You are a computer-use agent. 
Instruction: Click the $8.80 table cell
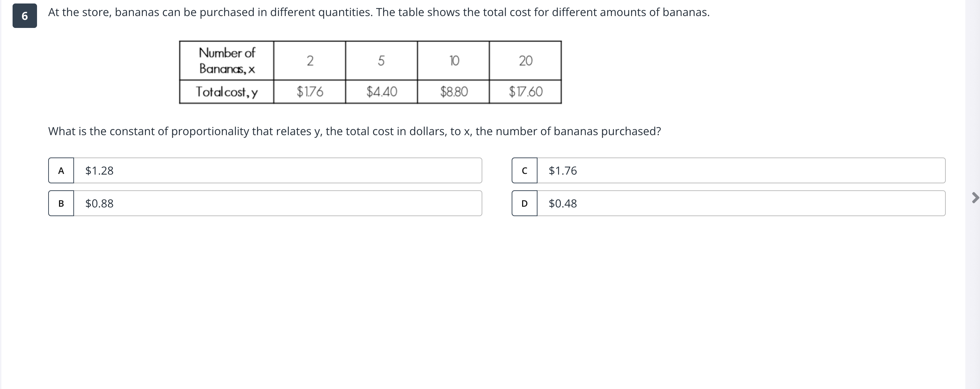click(x=453, y=91)
